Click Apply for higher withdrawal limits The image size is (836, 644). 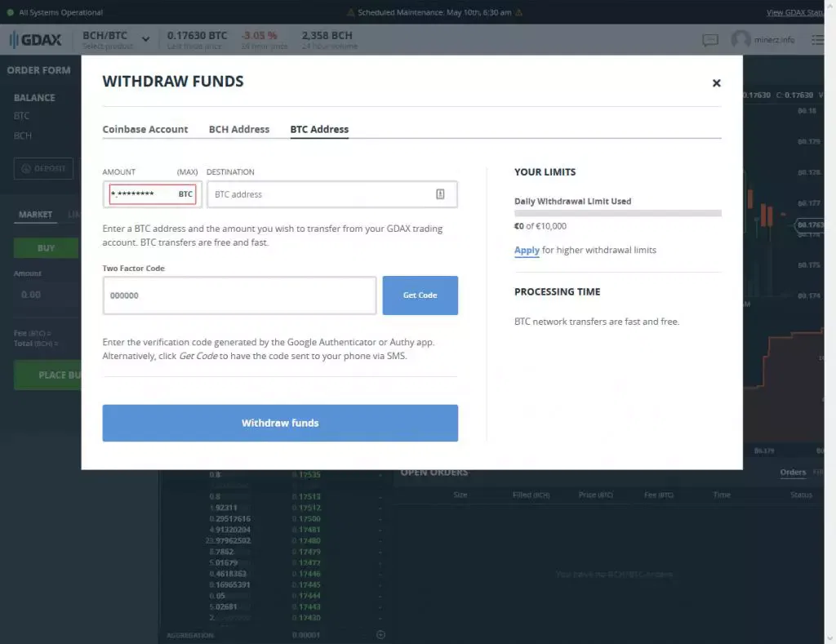527,250
